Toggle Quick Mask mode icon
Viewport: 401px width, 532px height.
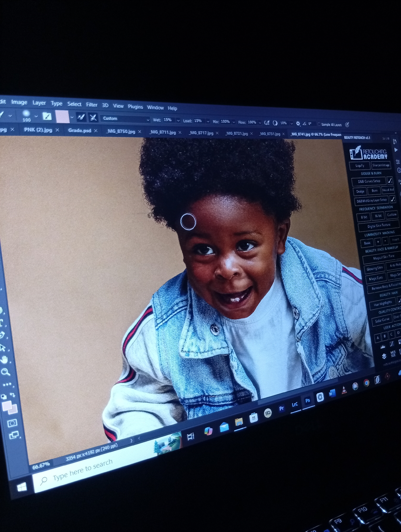12,423
